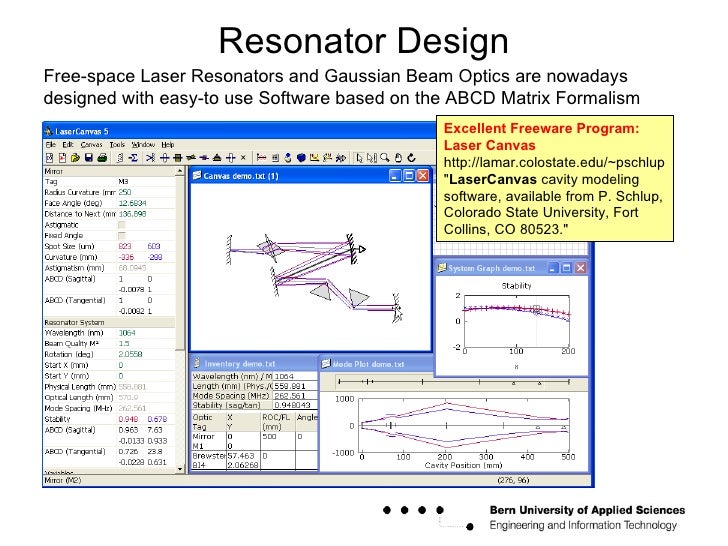Open the File menu
728x546 pixels.
[x=51, y=144]
